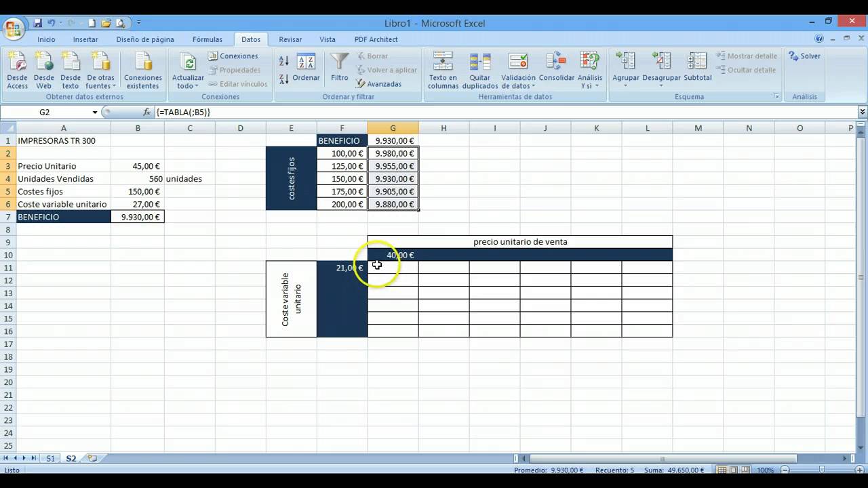Click the Subtotal tool

click(x=697, y=70)
